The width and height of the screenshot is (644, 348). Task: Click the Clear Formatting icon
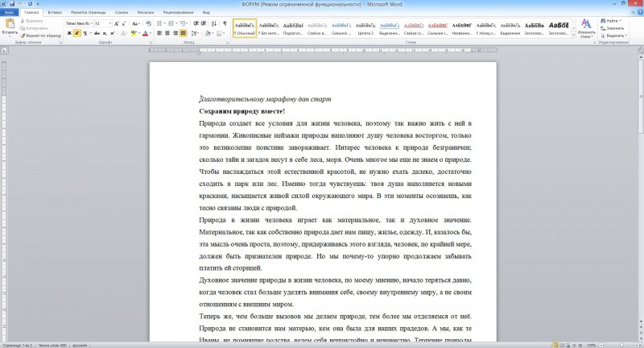149,24
